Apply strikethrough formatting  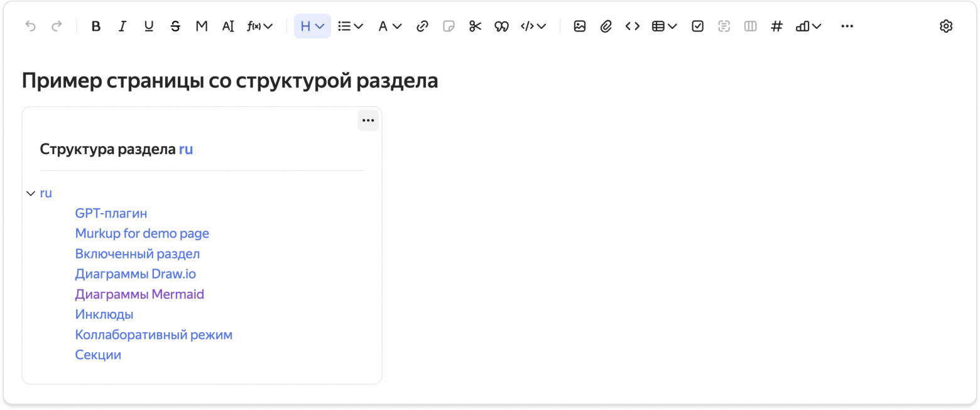(175, 26)
